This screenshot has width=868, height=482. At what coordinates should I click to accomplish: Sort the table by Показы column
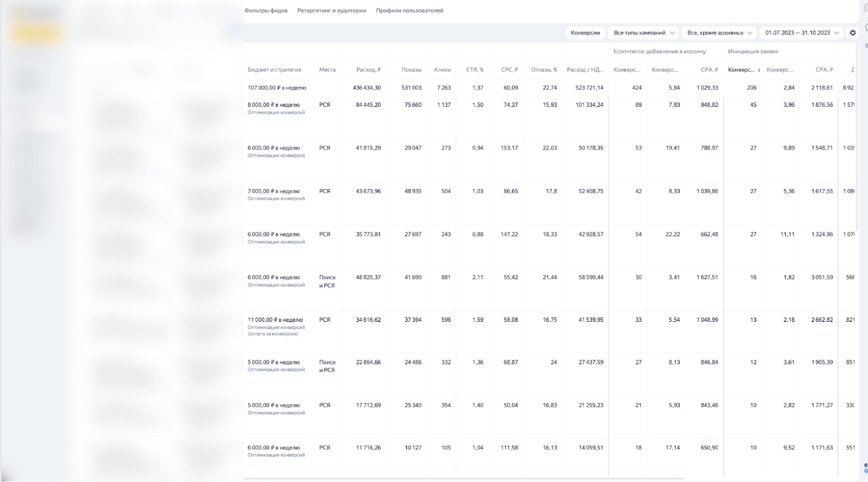point(411,69)
